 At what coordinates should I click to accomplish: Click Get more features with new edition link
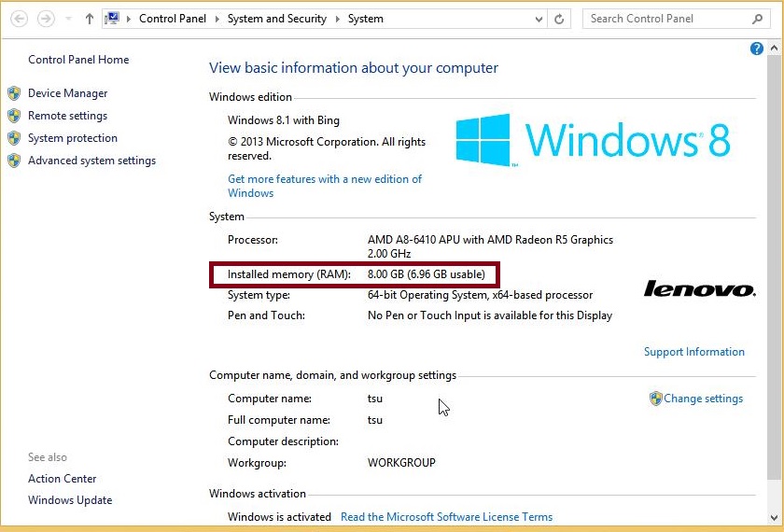click(x=325, y=186)
